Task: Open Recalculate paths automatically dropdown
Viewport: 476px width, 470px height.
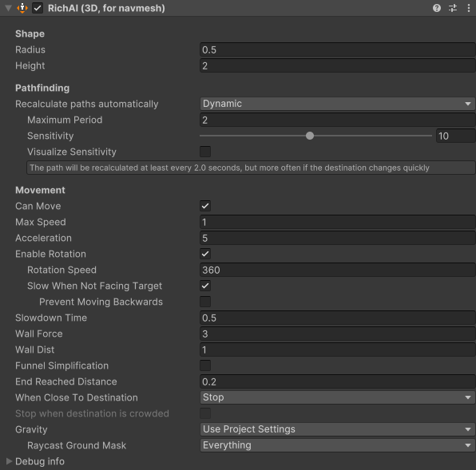Action: pyautogui.click(x=337, y=104)
